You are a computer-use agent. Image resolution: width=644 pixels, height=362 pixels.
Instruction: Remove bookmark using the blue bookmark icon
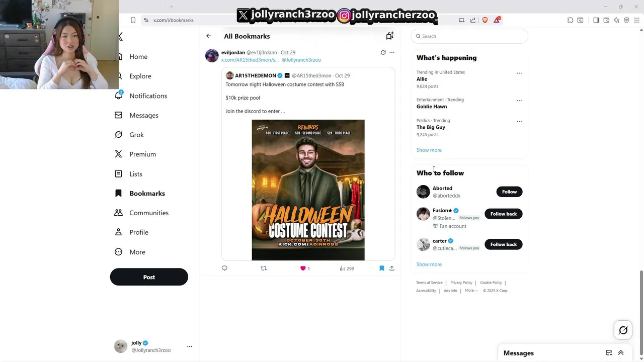click(381, 268)
